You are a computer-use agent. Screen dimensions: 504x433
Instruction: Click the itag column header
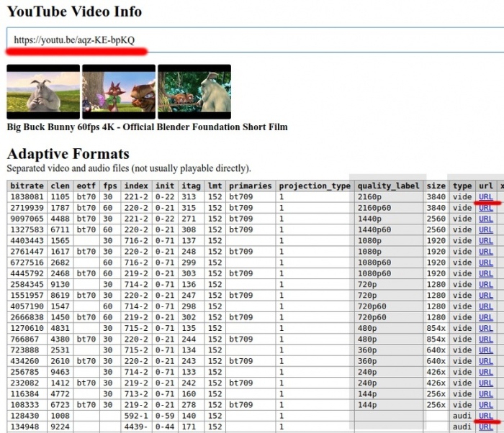pos(191,186)
